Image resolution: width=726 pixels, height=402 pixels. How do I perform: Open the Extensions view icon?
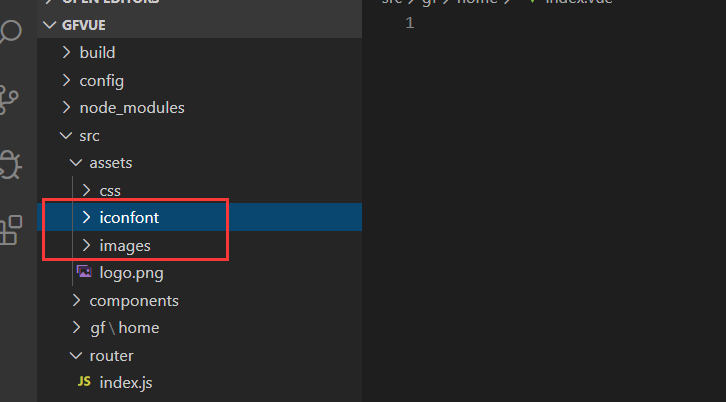point(10,230)
